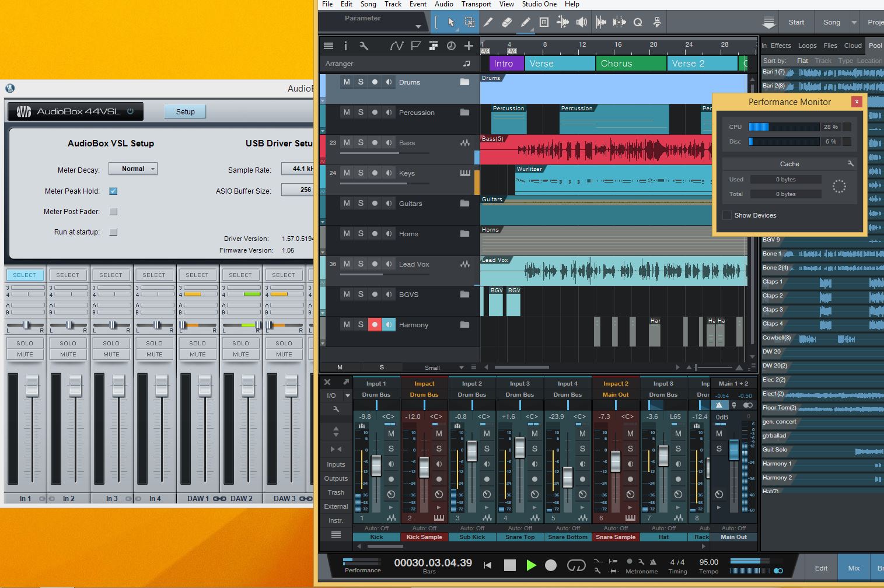Open the Meter Decay dropdown
This screenshot has width=884, height=588.
(133, 169)
